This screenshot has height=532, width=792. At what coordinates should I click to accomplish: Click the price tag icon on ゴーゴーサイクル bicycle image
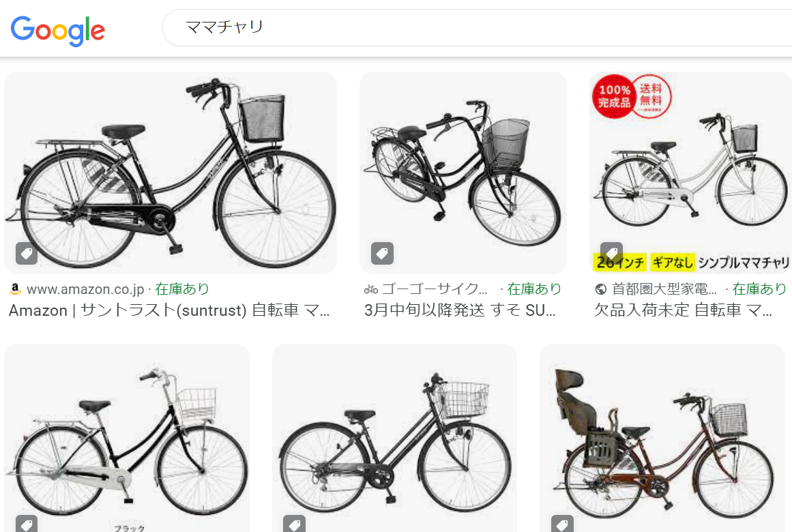coord(383,253)
